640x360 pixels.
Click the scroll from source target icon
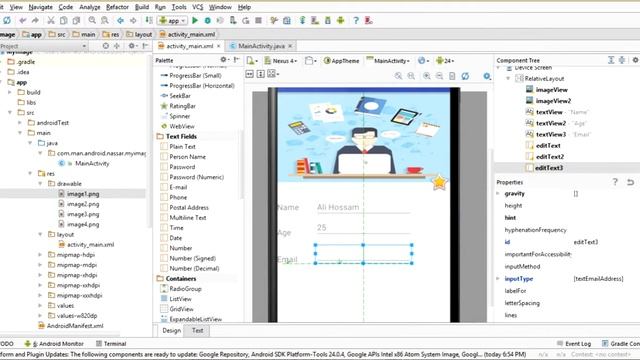(106, 46)
